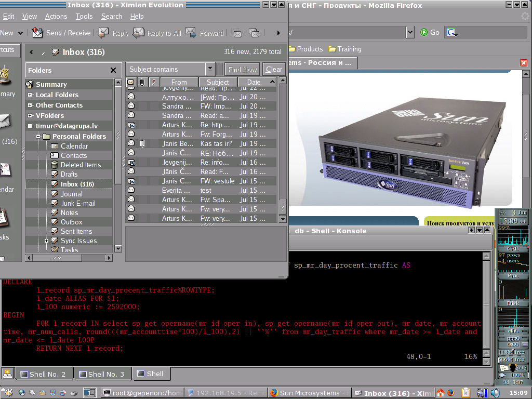Open the Deleted Items folder
The image size is (532, 399).
(81, 165)
